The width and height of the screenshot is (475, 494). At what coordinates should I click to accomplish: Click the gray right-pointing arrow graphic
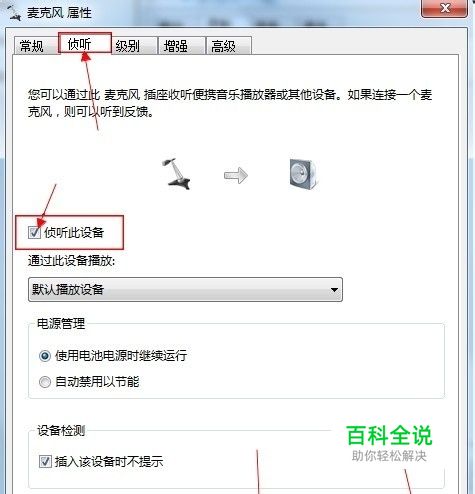click(236, 175)
